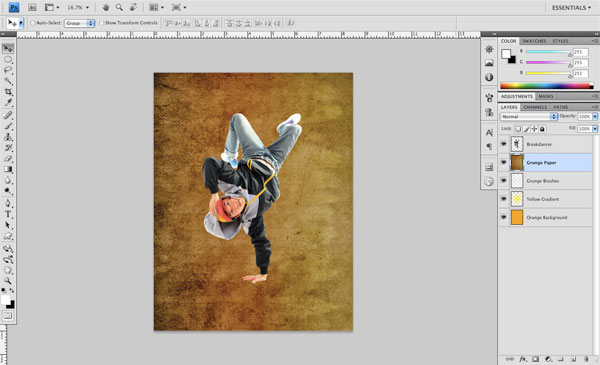Click the color spectrum ramp
The height and width of the screenshot is (365, 600).
click(x=547, y=86)
